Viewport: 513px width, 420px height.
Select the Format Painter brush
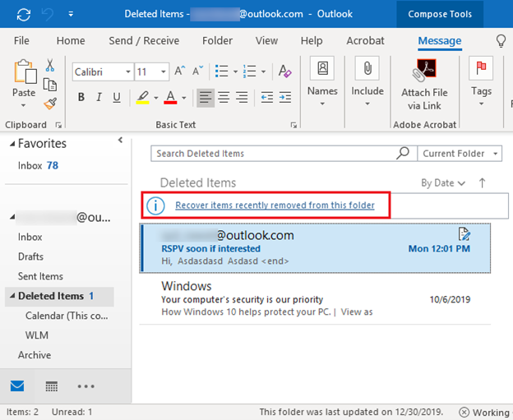[x=50, y=104]
